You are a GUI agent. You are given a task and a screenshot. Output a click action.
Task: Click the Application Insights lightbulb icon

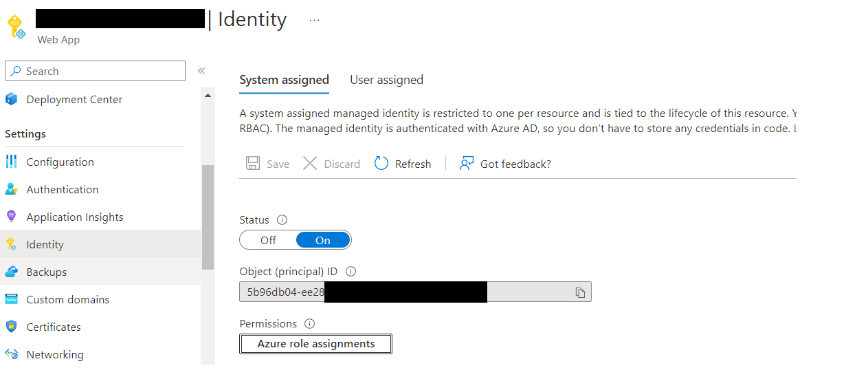click(11, 217)
